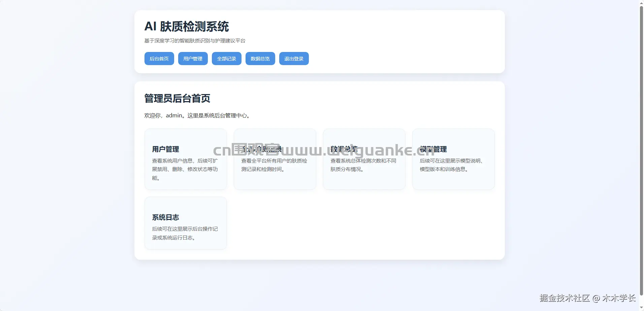
Task: Click the AI 肤质检测系统 title
Action: (187, 26)
